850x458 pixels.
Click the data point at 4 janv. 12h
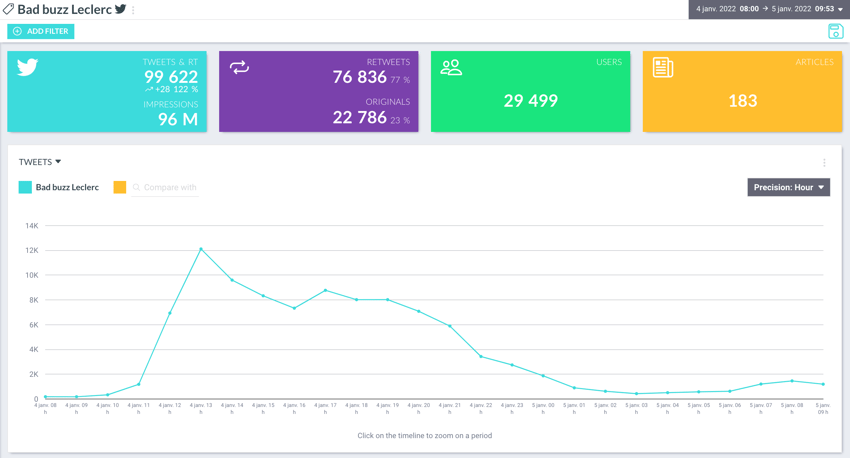click(x=170, y=313)
